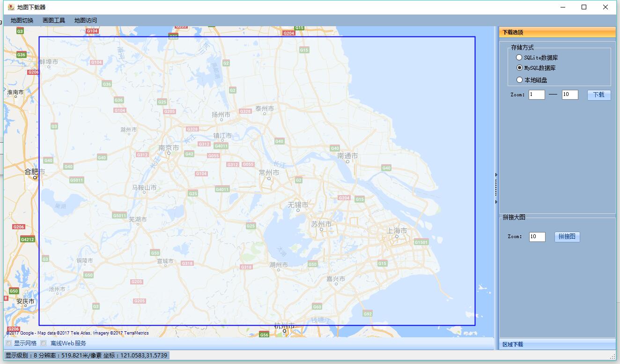Click the G92 road shield
Viewport: 620px width, 364px height.
point(368,313)
